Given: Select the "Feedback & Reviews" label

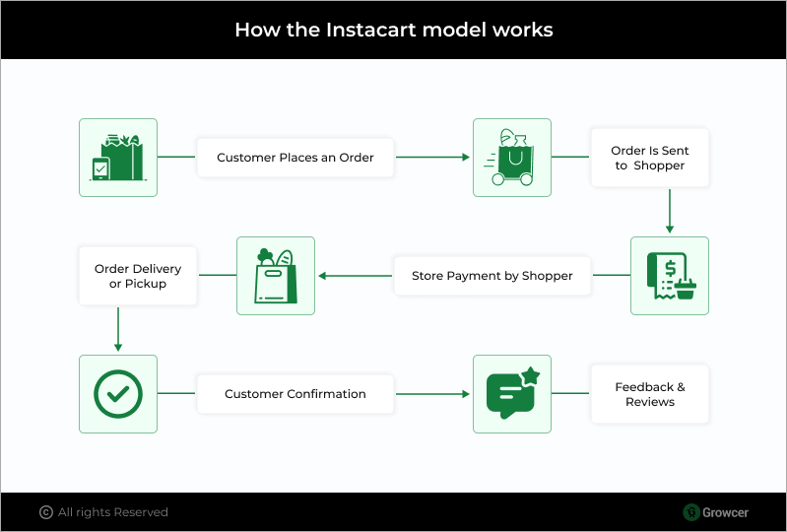Looking at the screenshot, I should (650, 394).
